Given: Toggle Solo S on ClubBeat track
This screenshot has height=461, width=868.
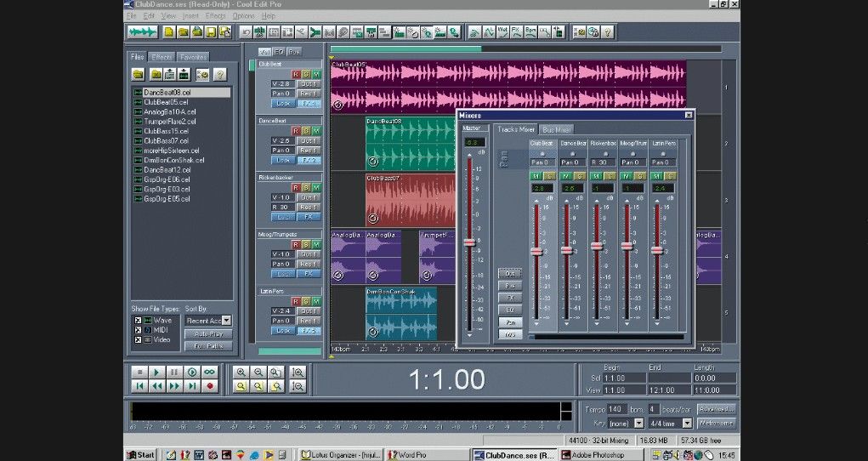Looking at the screenshot, I should pyautogui.click(x=306, y=74).
